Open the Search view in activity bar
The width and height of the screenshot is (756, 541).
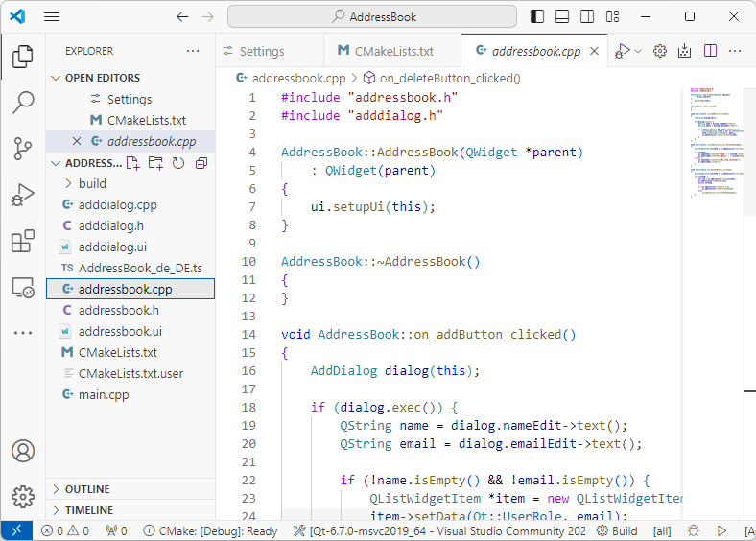[23, 103]
